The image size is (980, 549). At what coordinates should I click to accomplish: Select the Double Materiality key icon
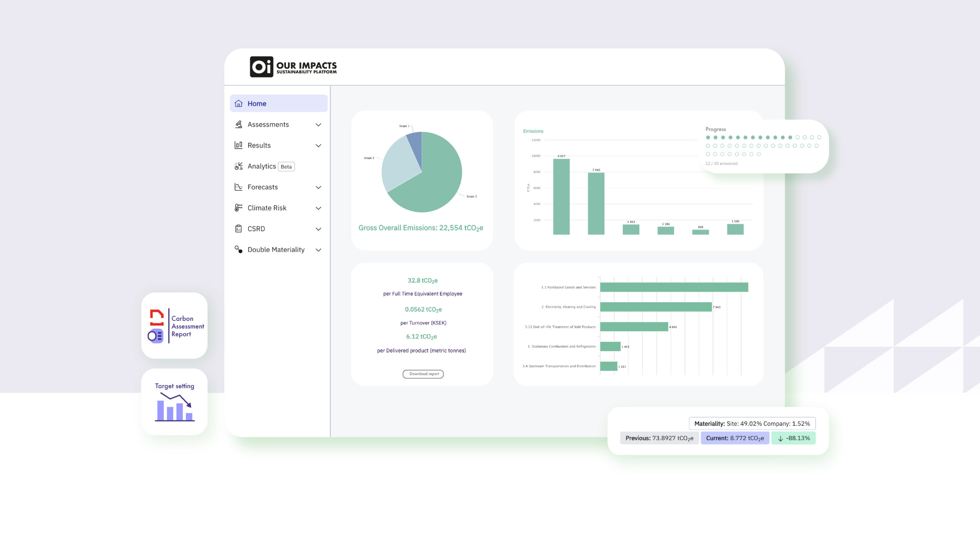coord(238,249)
